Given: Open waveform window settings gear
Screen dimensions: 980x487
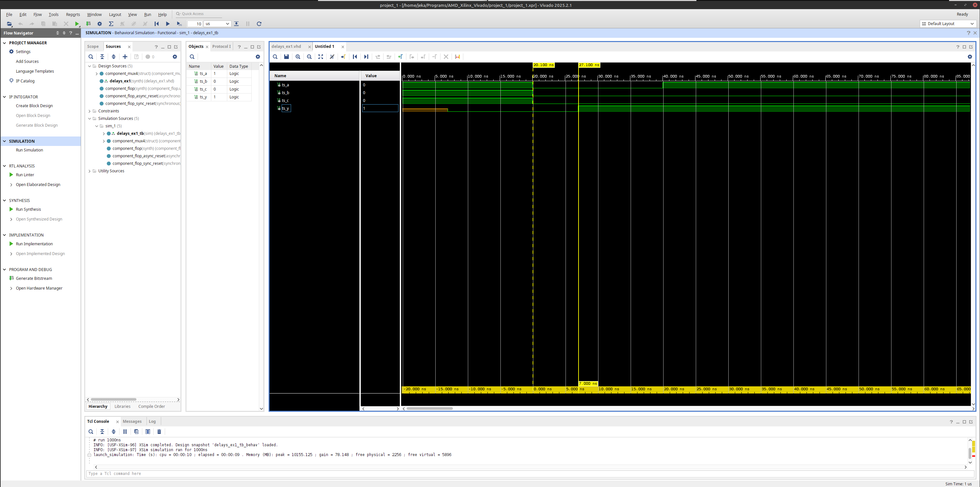Looking at the screenshot, I should tap(970, 57).
